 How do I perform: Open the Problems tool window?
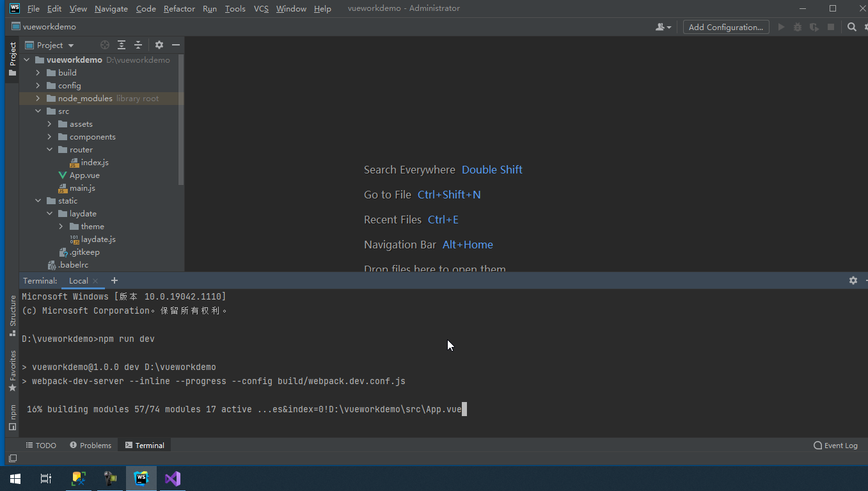(91, 445)
